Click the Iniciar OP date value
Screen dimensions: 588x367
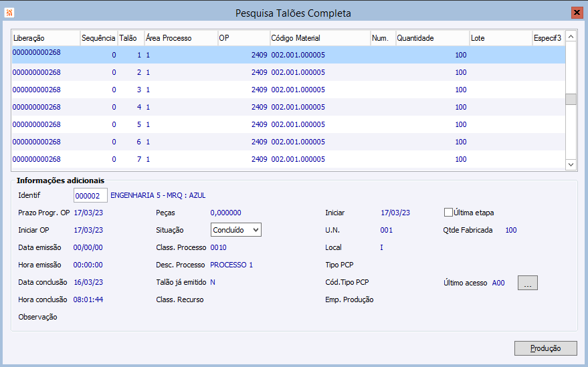point(88,230)
